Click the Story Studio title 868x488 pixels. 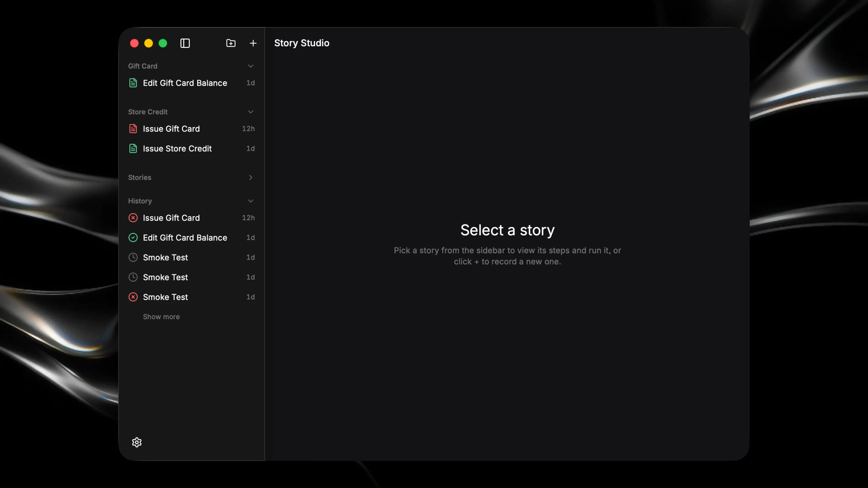[x=302, y=43]
